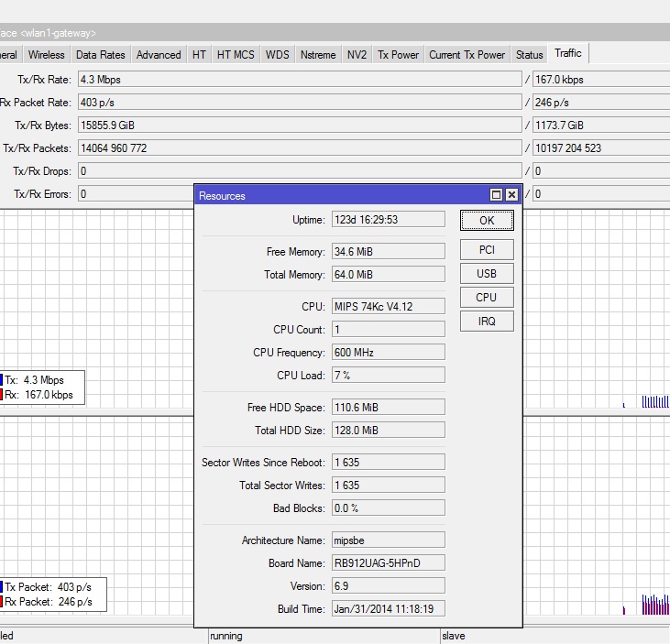Open the Tx Power tab

pos(397,55)
